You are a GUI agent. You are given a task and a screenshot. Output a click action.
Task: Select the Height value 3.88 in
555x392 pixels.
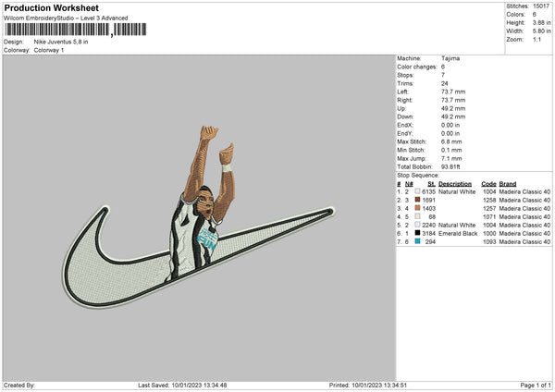point(541,22)
